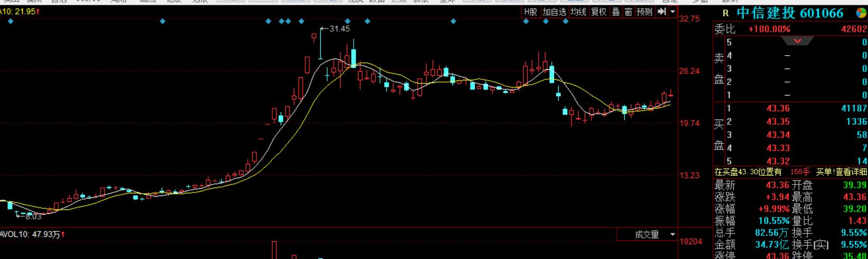868x259 pixels.
Task: Select the 开盘 value 39.39
Action: coord(855,185)
